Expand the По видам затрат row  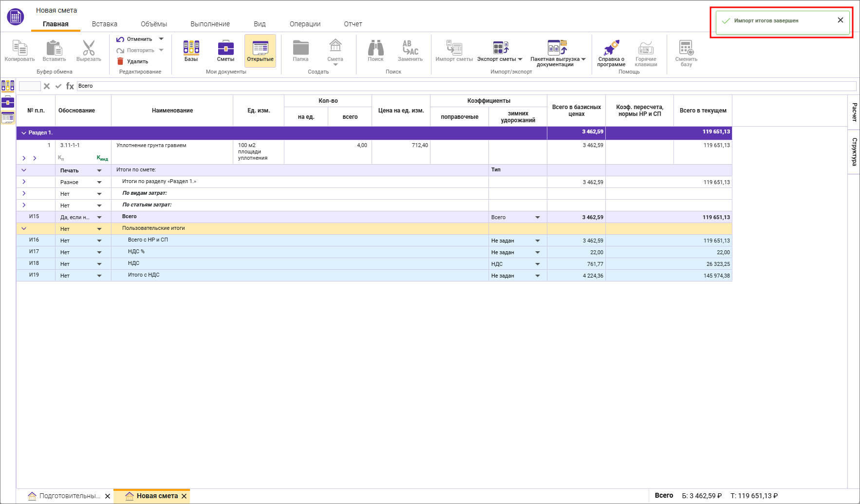[24, 193]
